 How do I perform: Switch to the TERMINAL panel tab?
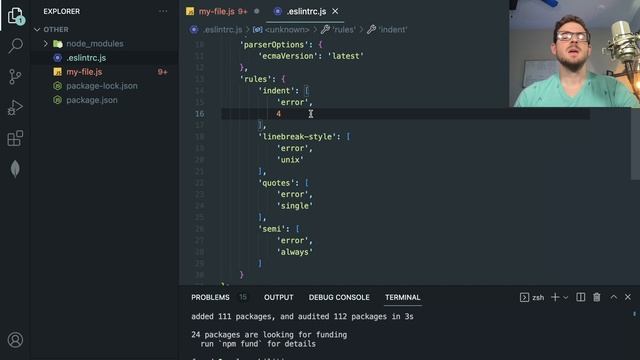coord(402,297)
